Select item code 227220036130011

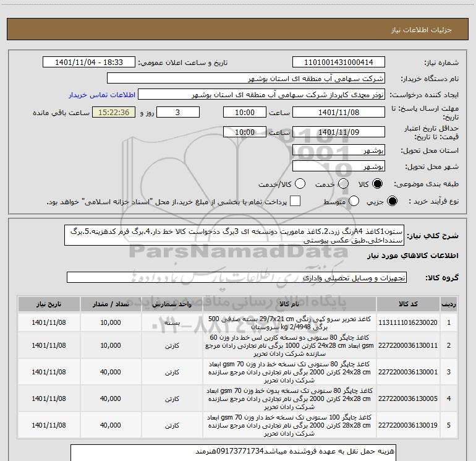click(408, 345)
